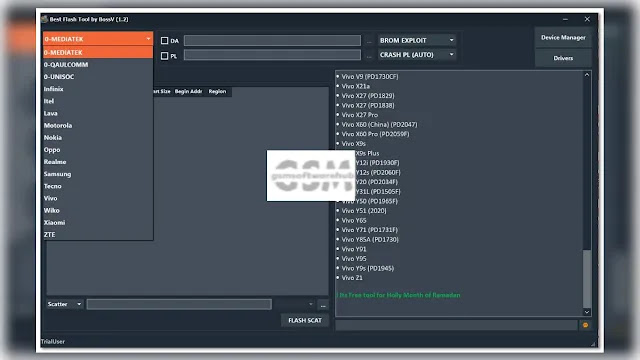Click Vivo Y65 log entry
The width and height of the screenshot is (640, 360).
353,220
